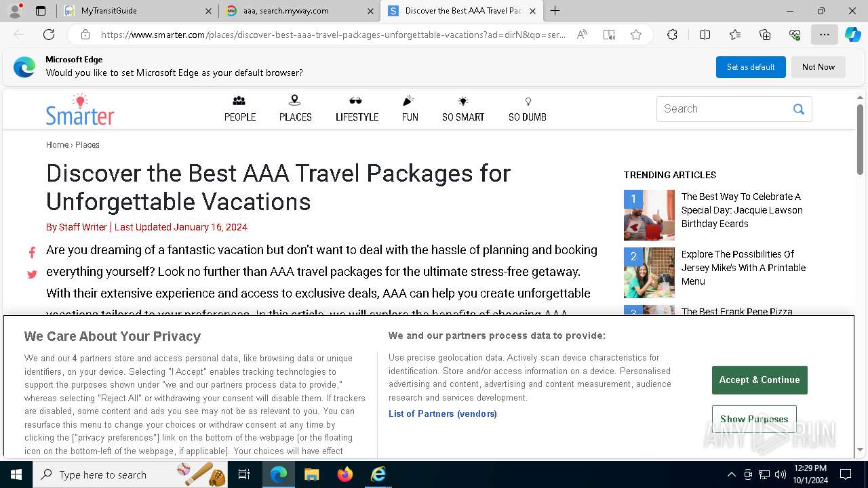Open the Windows Start menu
The height and width of the screenshot is (488, 868).
(x=16, y=474)
